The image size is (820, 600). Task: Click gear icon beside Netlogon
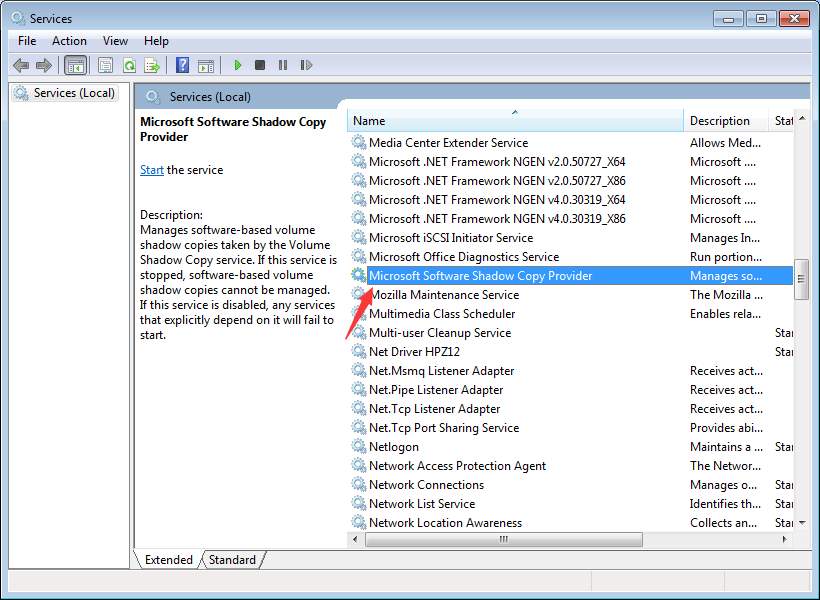coord(358,447)
